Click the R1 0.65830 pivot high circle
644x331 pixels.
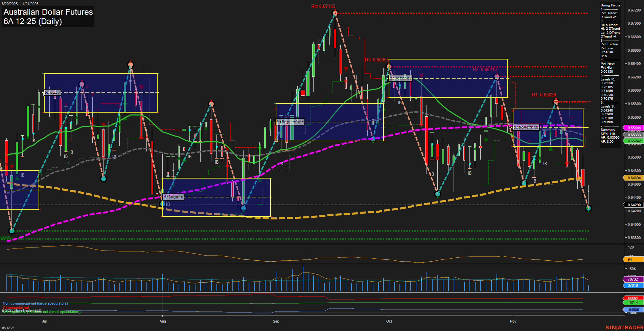point(556,101)
